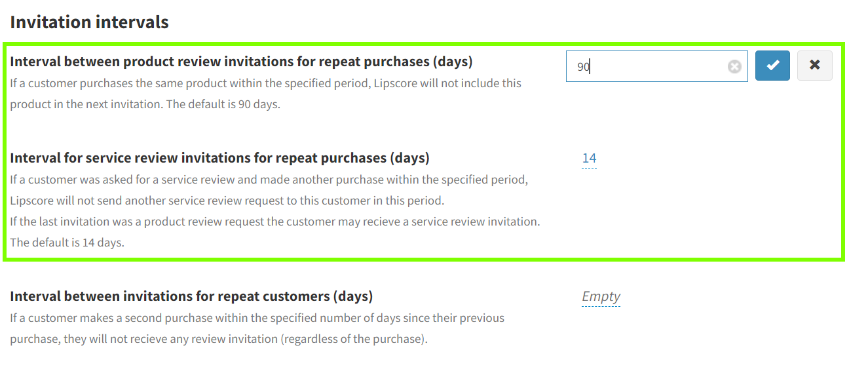Confirm the interval with the checkmark button

(772, 66)
